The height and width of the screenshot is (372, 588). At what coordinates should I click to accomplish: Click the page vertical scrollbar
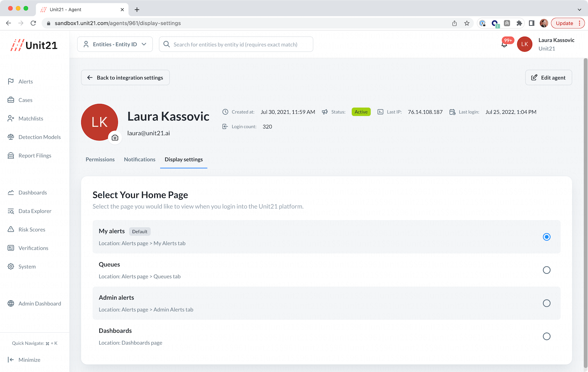point(585,213)
